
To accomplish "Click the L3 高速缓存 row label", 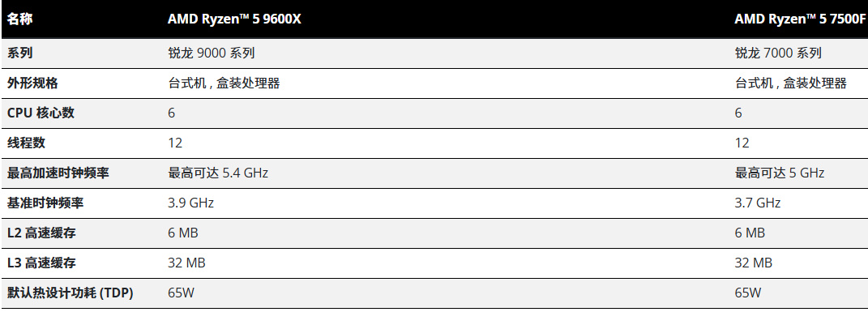I will (41, 263).
